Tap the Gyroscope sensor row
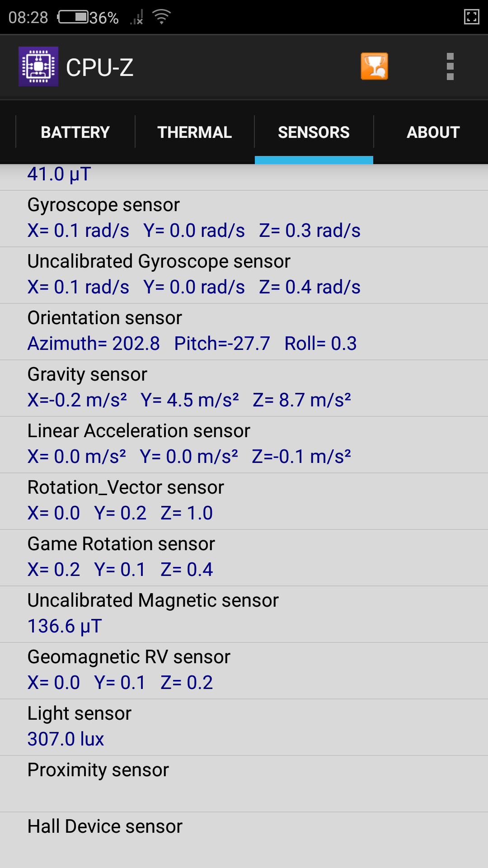The height and width of the screenshot is (868, 488). click(244, 218)
